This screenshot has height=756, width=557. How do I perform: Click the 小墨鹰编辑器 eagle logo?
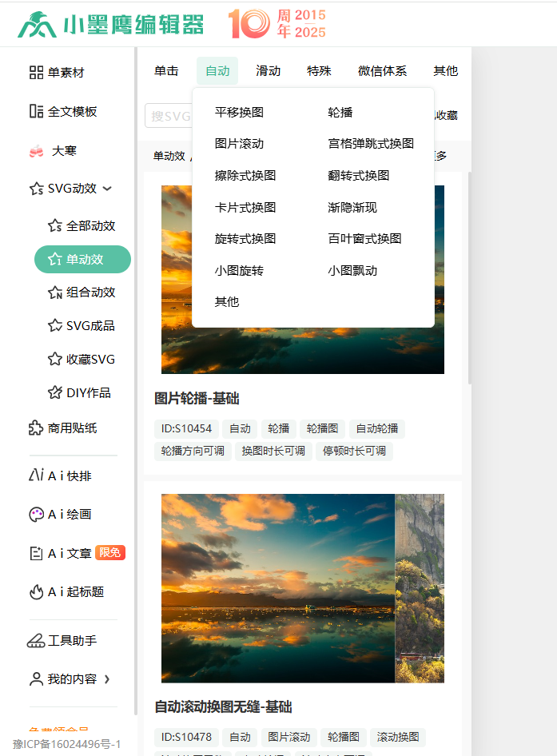click(x=37, y=25)
